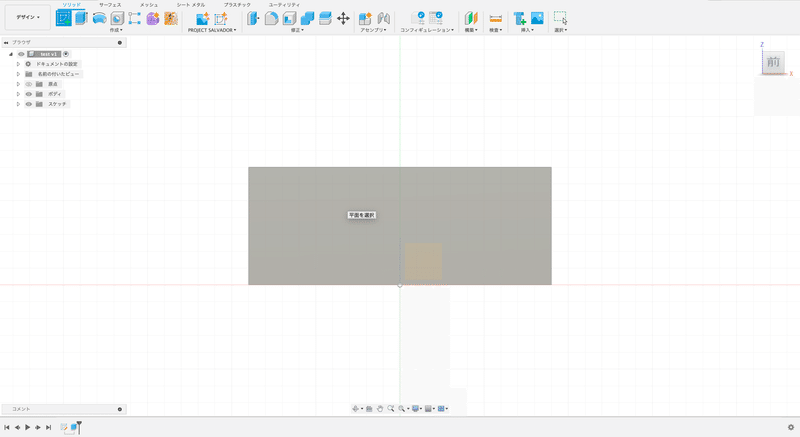Select the Press Pull tool

(253, 18)
